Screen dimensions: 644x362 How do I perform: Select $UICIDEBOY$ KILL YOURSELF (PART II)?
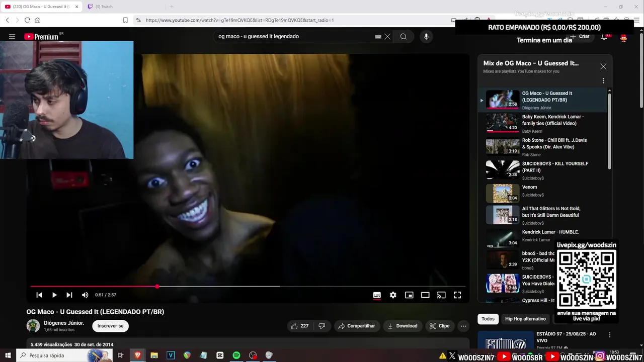(543, 170)
